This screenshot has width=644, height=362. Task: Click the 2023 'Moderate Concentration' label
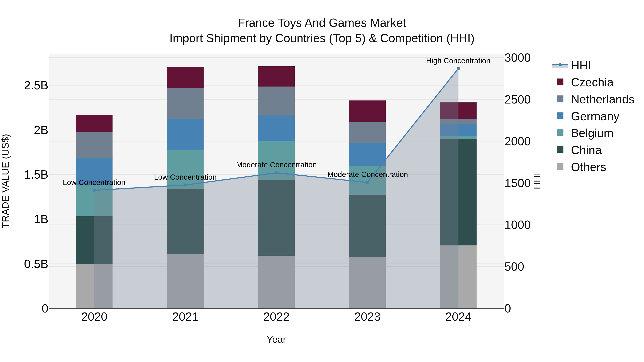point(367,174)
